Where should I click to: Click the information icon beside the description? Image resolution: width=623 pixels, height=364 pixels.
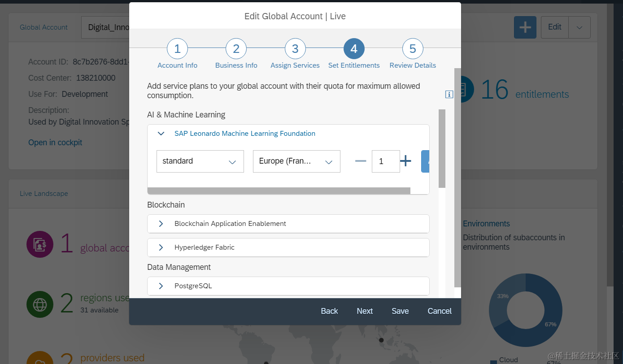[x=449, y=94]
